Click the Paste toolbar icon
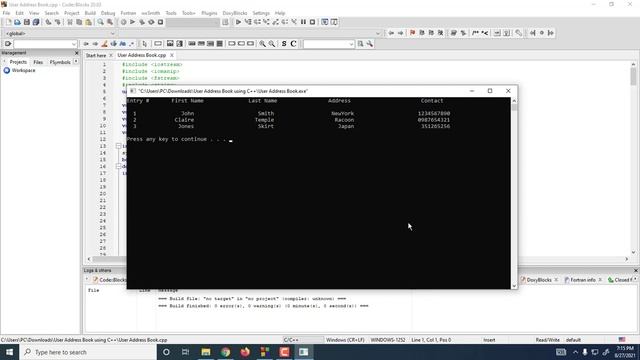This screenshot has height=360, width=640. click(x=89, y=22)
